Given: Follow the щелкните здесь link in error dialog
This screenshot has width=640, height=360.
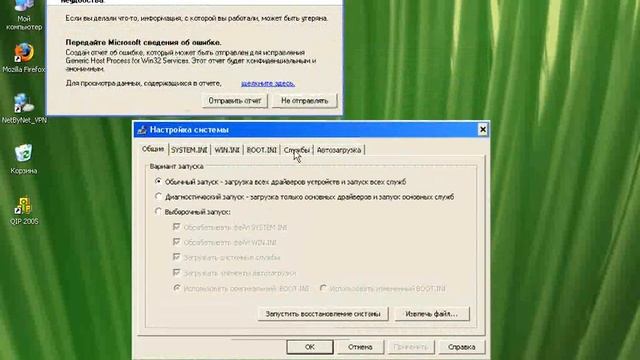Looking at the screenshot, I should [268, 83].
